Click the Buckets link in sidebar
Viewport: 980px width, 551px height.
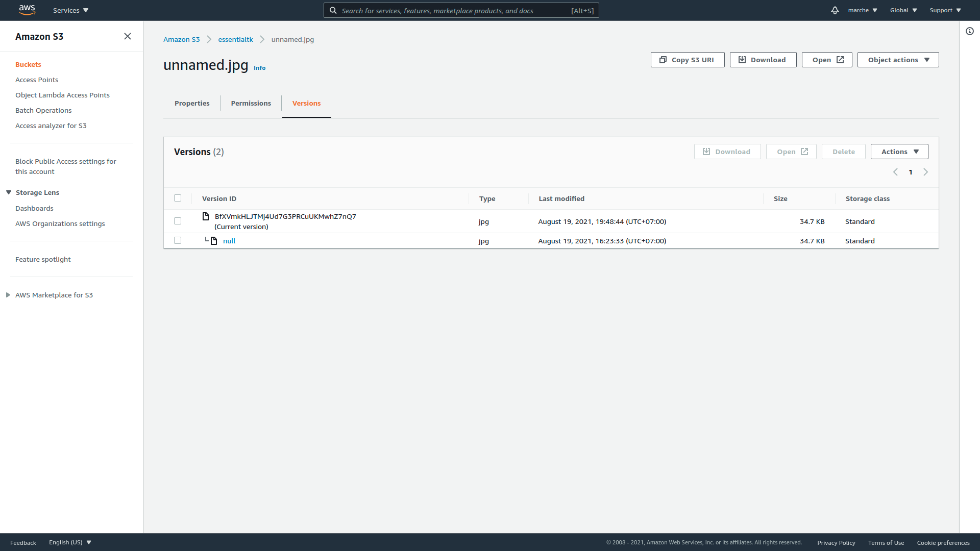[x=28, y=64]
